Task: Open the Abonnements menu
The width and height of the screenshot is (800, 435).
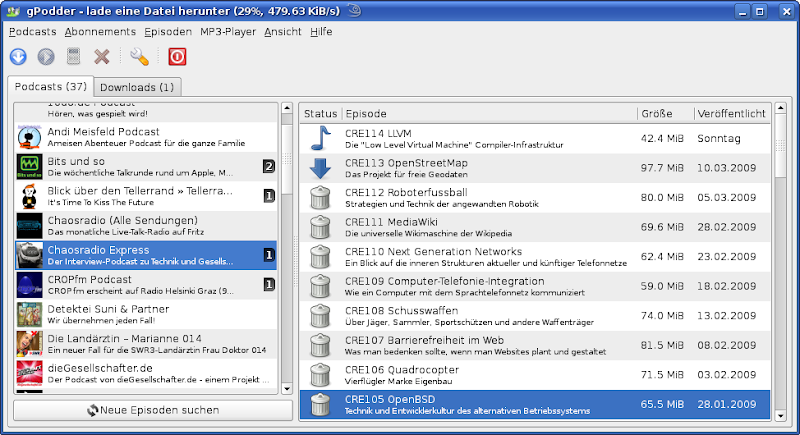Action: 100,32
